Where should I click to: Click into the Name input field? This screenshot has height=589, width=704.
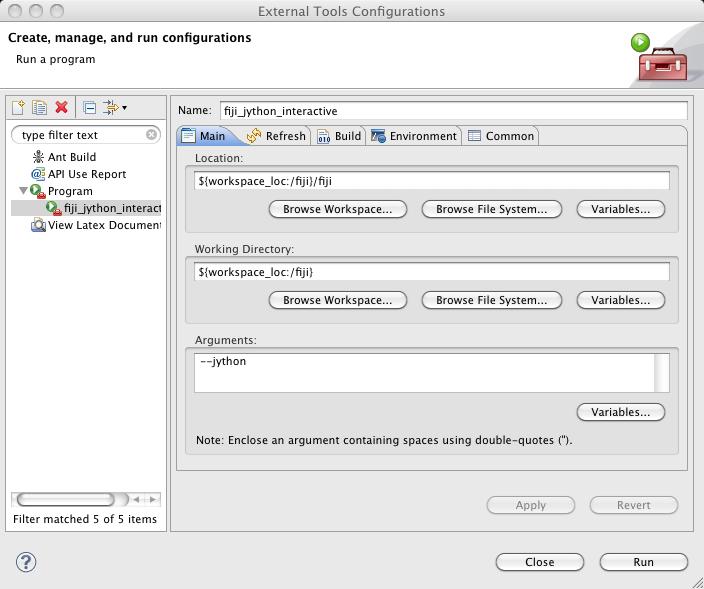pos(453,111)
